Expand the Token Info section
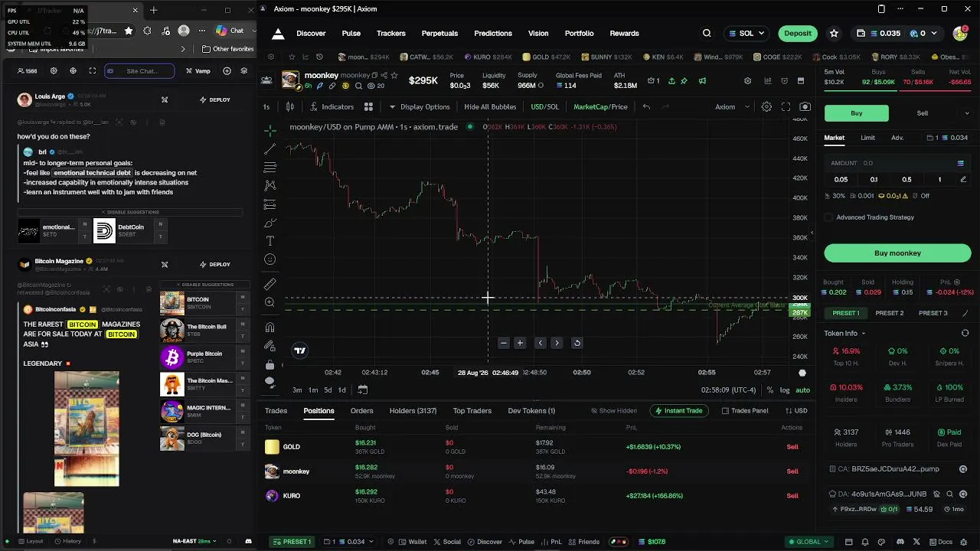This screenshot has height=551, width=980. [x=844, y=334]
